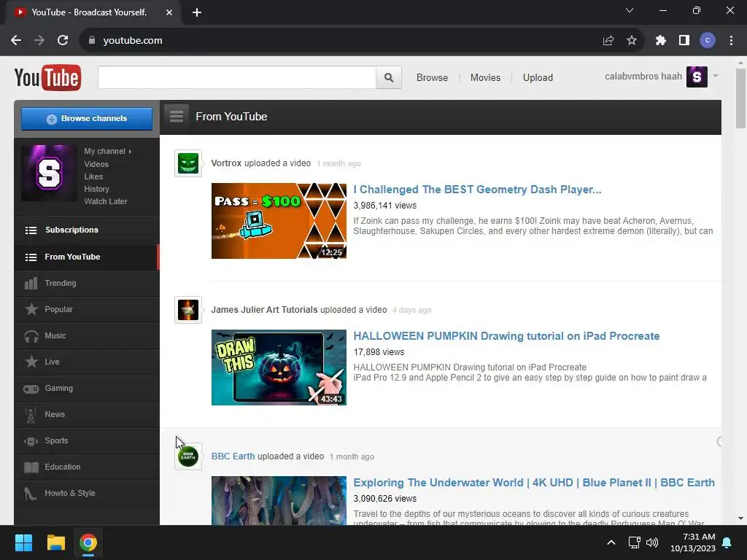The height and width of the screenshot is (560, 747).
Task: Click the News antenna icon
Action: 31,415
